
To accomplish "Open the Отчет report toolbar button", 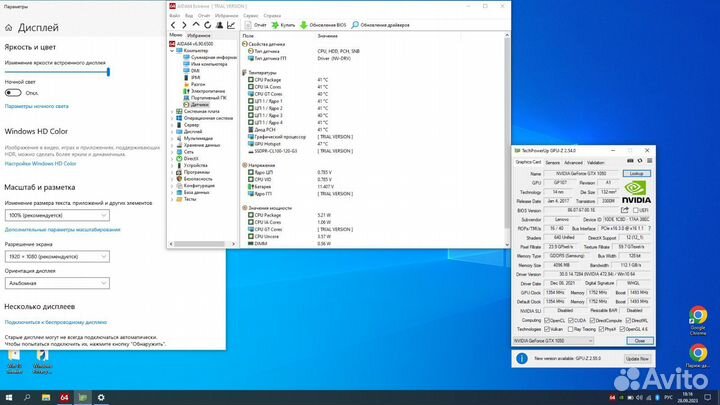I will tap(255, 25).
